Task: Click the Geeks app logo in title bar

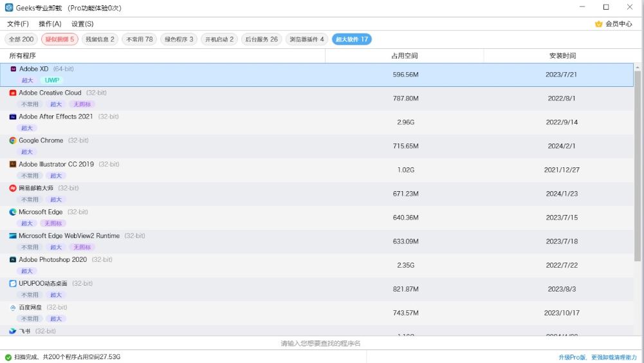Action: pyautogui.click(x=9, y=7)
